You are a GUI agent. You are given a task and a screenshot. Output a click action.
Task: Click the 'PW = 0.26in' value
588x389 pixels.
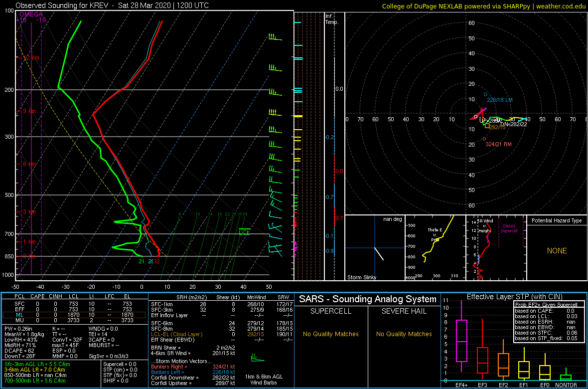[x=18, y=329]
